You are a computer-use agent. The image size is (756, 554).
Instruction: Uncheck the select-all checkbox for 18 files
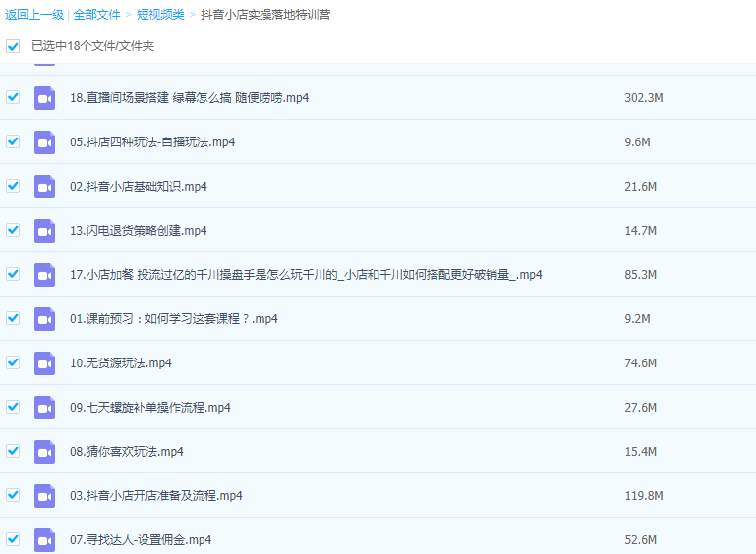click(13, 46)
